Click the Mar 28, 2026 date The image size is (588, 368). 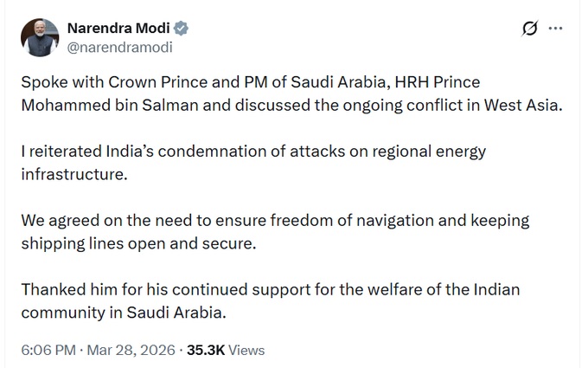pos(130,351)
